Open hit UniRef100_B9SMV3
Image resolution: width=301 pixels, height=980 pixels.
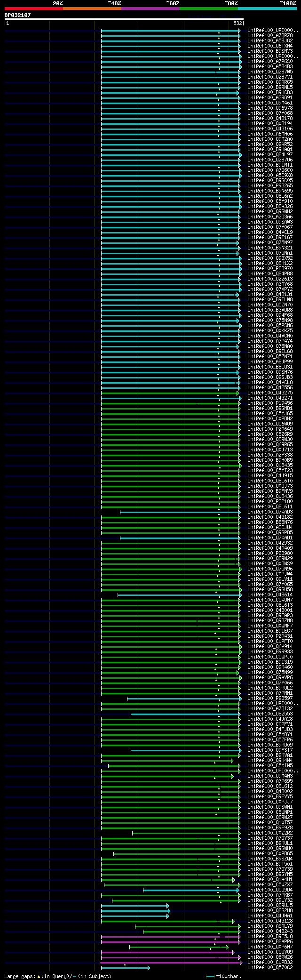(x=270, y=51)
